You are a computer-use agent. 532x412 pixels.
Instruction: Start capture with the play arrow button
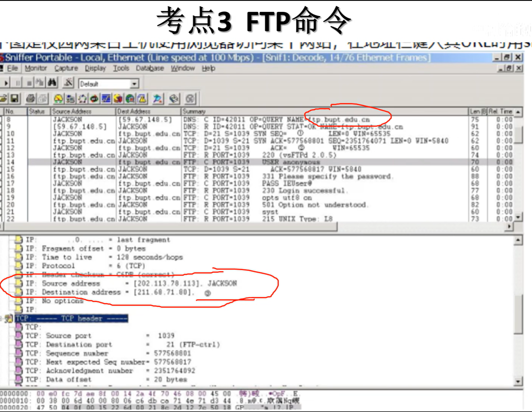coord(5,83)
